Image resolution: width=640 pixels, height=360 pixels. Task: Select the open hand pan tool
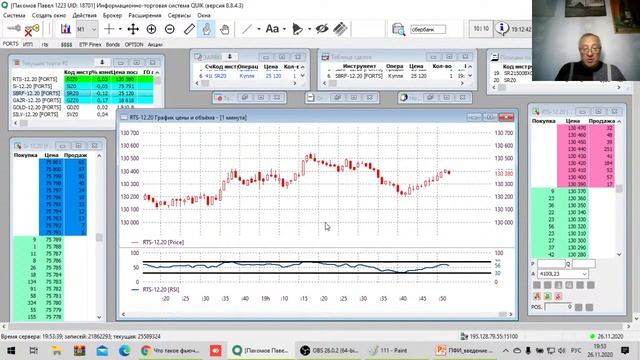(224, 29)
